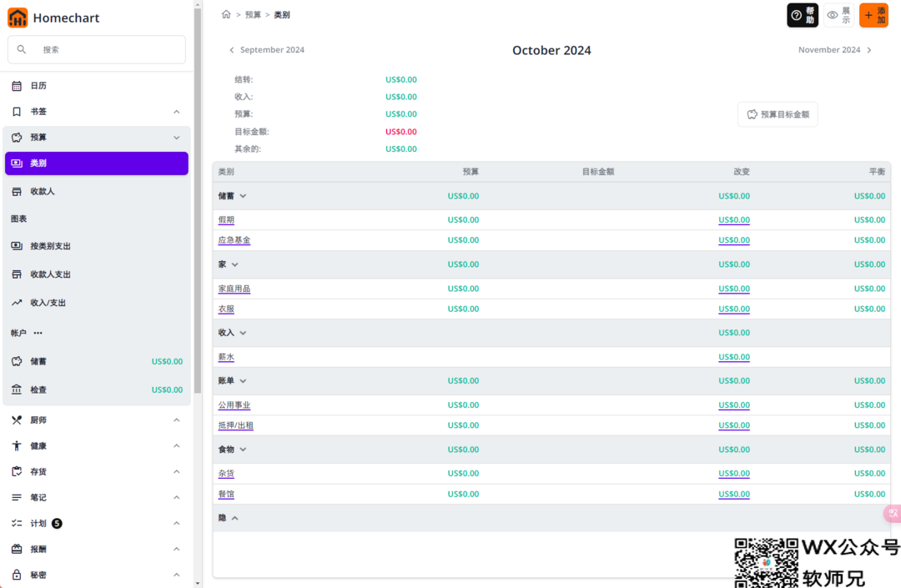Collapse the 家 category group
Viewport: 901px width, 588px height.
tap(235, 264)
